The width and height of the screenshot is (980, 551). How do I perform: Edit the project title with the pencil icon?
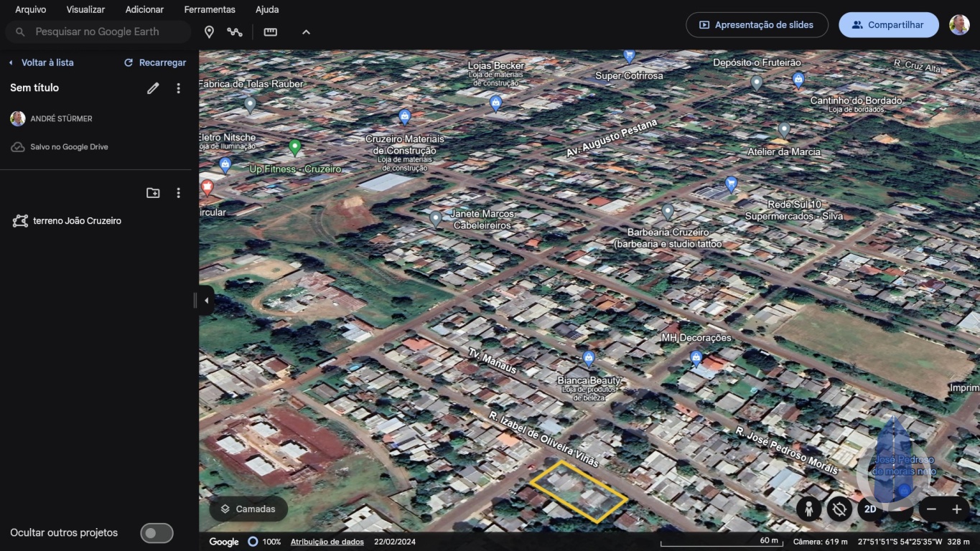coord(153,88)
